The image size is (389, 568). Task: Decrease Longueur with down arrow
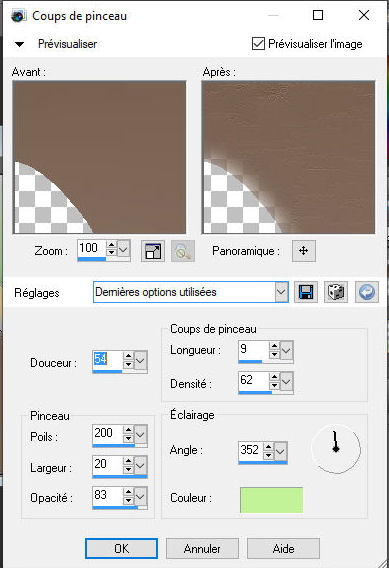[x=274, y=354]
